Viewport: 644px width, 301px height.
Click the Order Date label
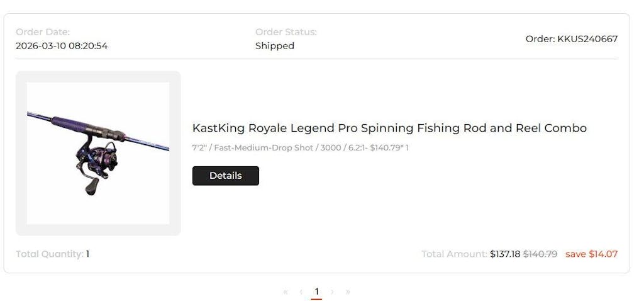43,32
